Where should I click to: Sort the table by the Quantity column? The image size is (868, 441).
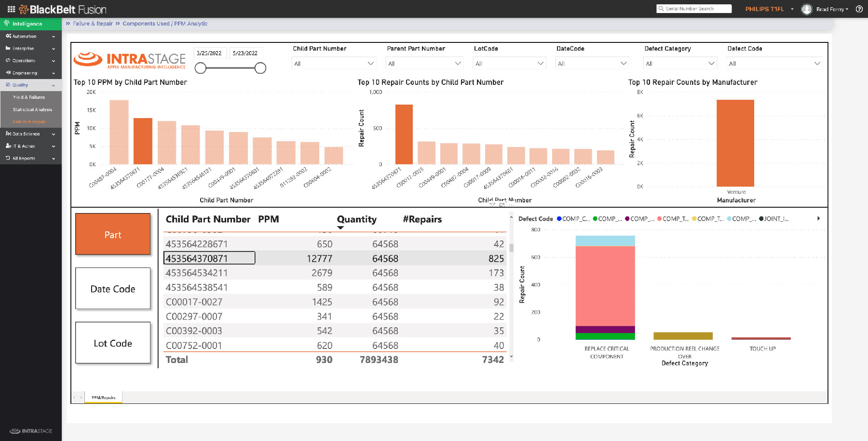pos(356,219)
